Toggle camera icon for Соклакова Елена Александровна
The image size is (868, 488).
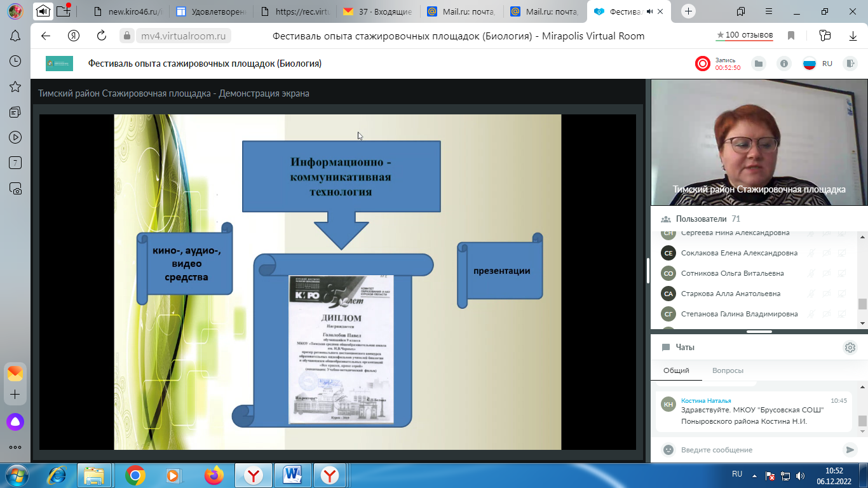pyautogui.click(x=827, y=253)
